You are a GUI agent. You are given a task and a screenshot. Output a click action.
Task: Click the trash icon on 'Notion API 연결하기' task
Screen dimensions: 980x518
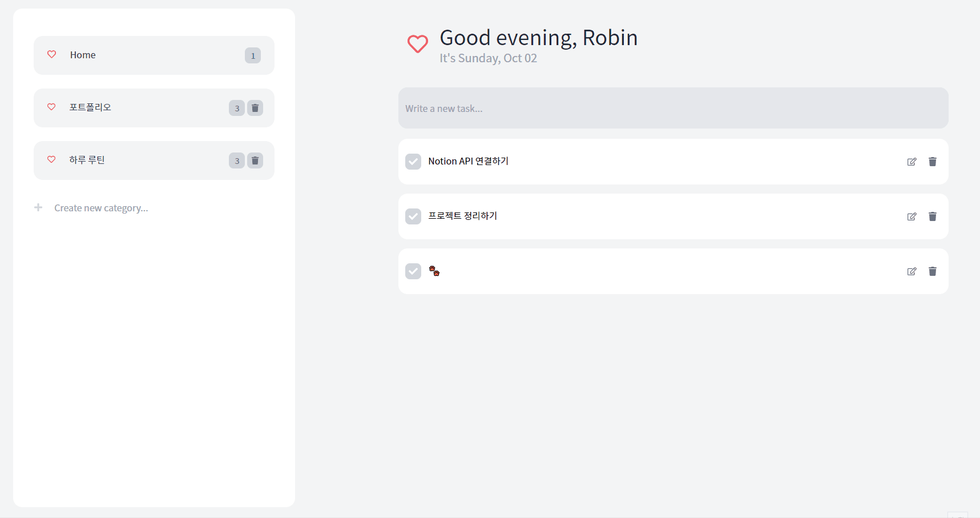coord(933,162)
